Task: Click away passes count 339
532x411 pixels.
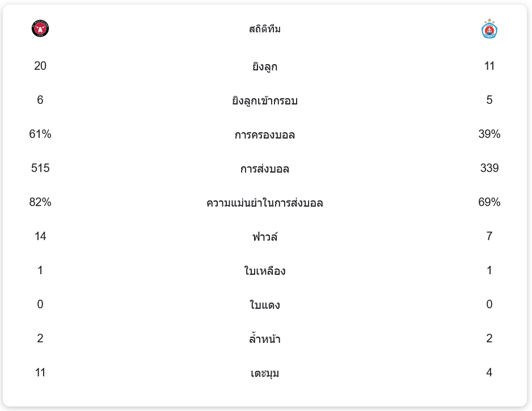Action: tap(489, 168)
